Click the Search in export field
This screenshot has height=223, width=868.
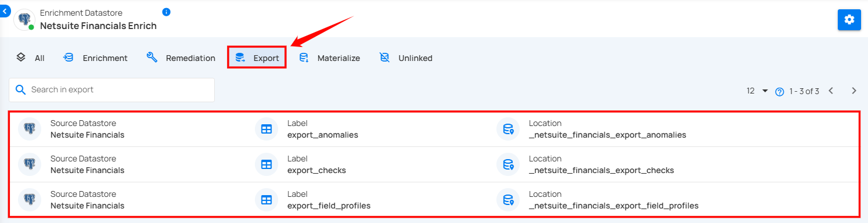[x=111, y=90]
